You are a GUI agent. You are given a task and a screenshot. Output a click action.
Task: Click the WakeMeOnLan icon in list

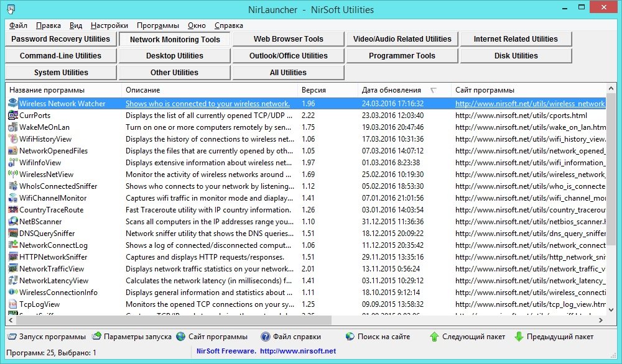[x=13, y=127]
